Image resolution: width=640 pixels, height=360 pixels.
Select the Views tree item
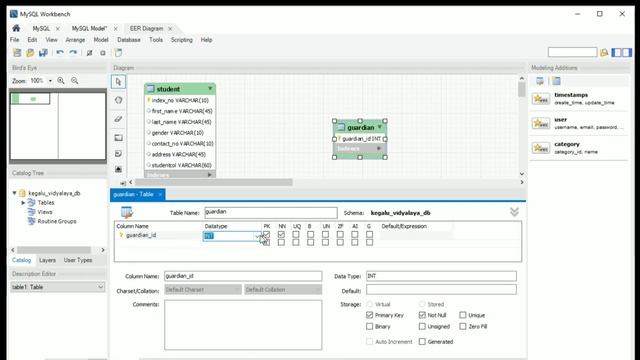(x=44, y=212)
